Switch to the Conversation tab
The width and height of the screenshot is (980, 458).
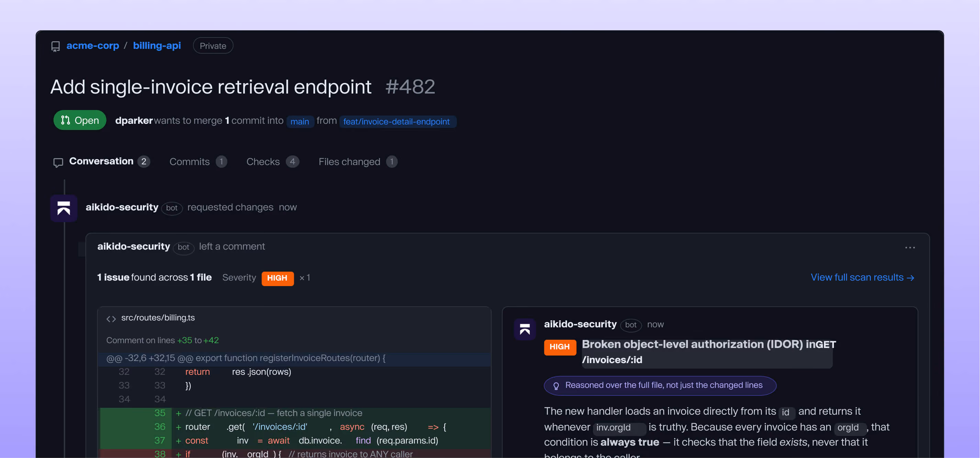click(x=101, y=161)
